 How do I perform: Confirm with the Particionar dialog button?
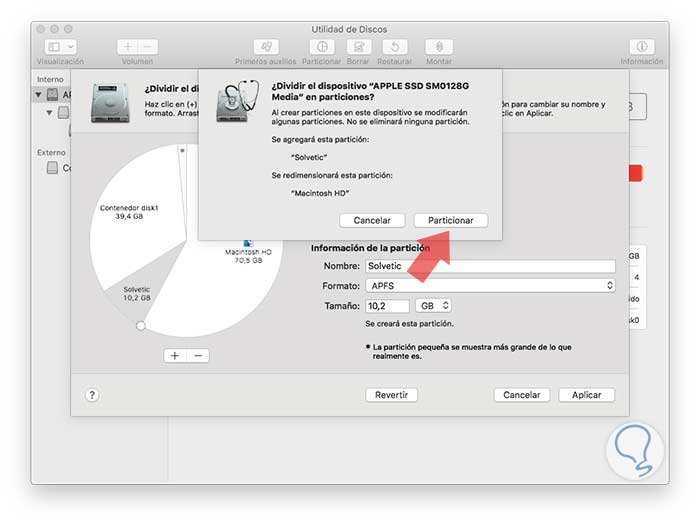point(450,220)
